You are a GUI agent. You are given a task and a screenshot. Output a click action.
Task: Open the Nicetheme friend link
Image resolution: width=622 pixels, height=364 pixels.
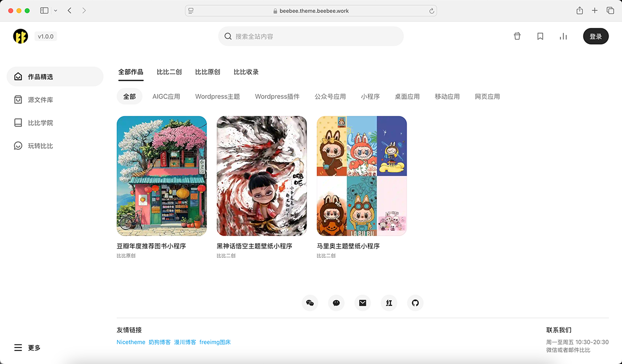click(x=131, y=342)
